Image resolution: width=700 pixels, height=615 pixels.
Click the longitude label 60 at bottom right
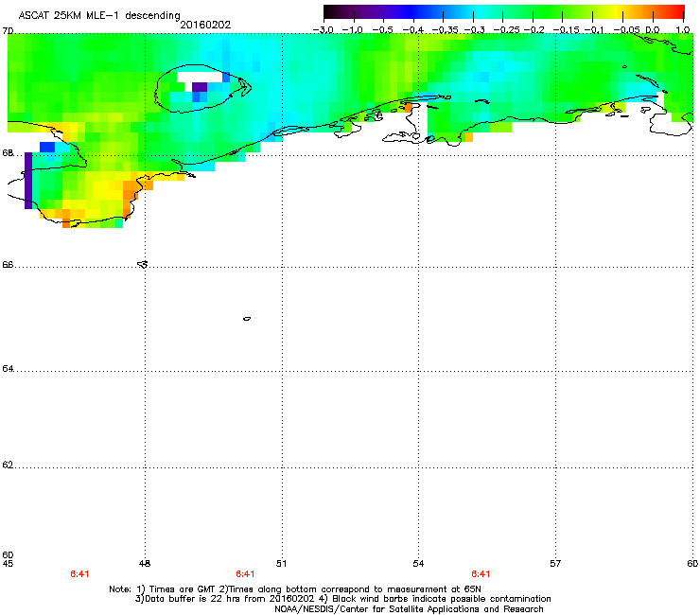coord(692,564)
